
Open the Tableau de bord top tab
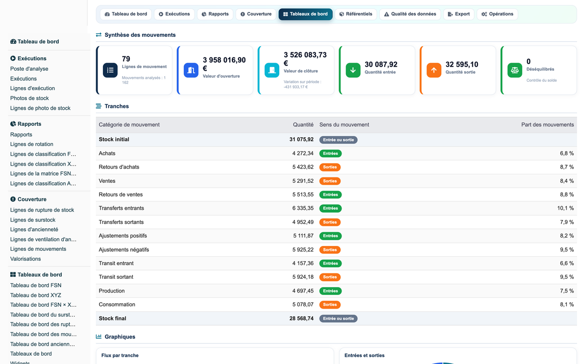coord(126,14)
